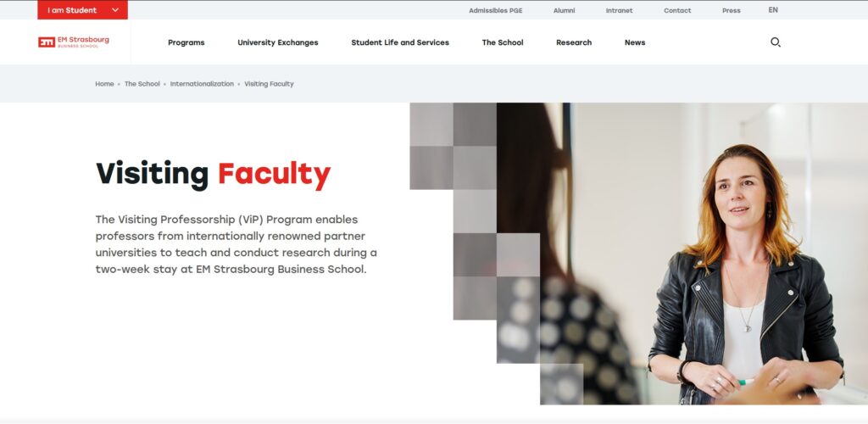Open the Research menu

coord(574,42)
